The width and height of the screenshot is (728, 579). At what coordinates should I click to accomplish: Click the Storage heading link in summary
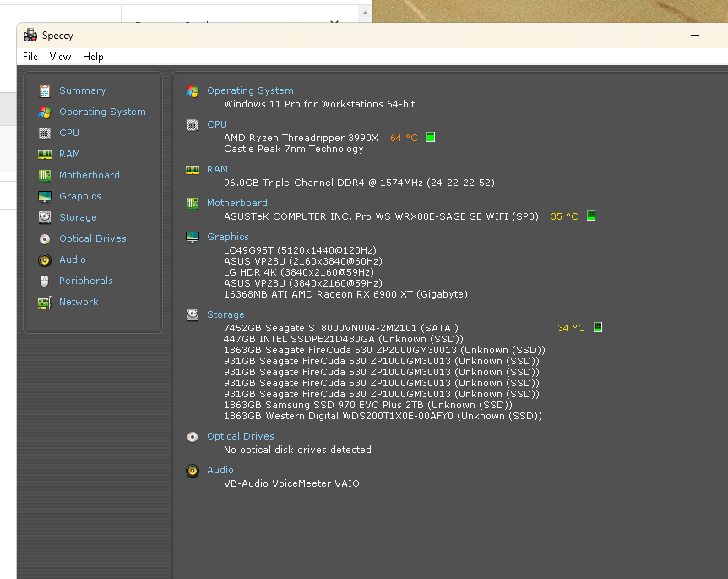225,314
